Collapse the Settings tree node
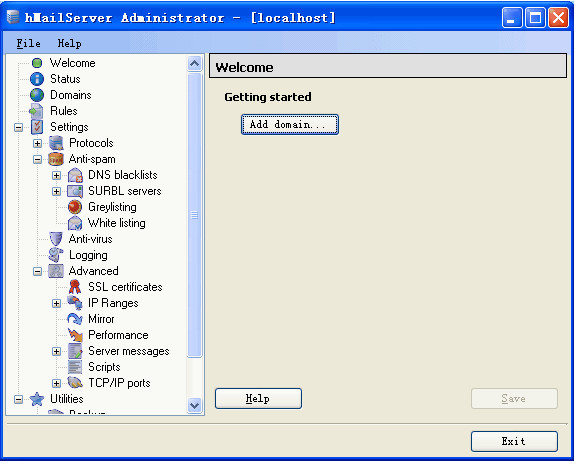The height and width of the screenshot is (462, 575). point(18,128)
